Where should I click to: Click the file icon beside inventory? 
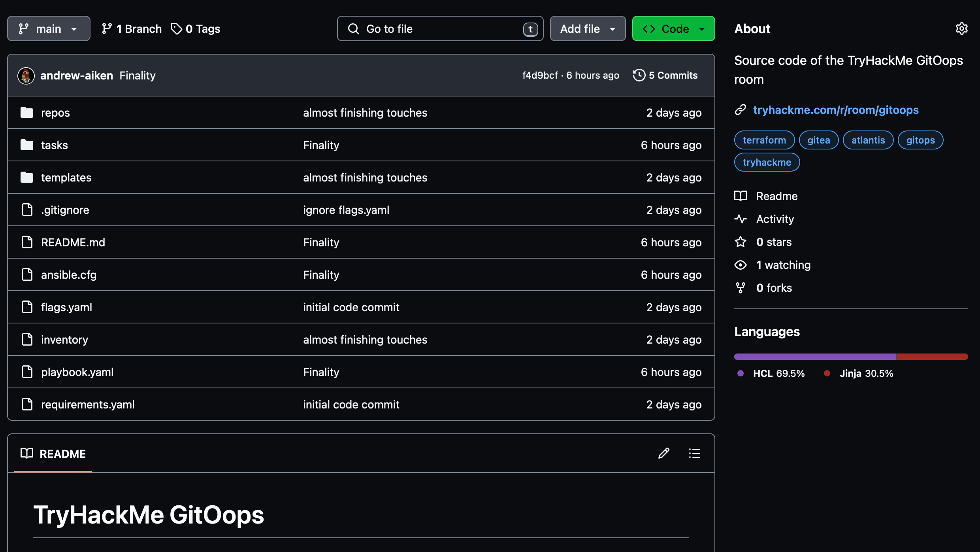pyautogui.click(x=27, y=340)
